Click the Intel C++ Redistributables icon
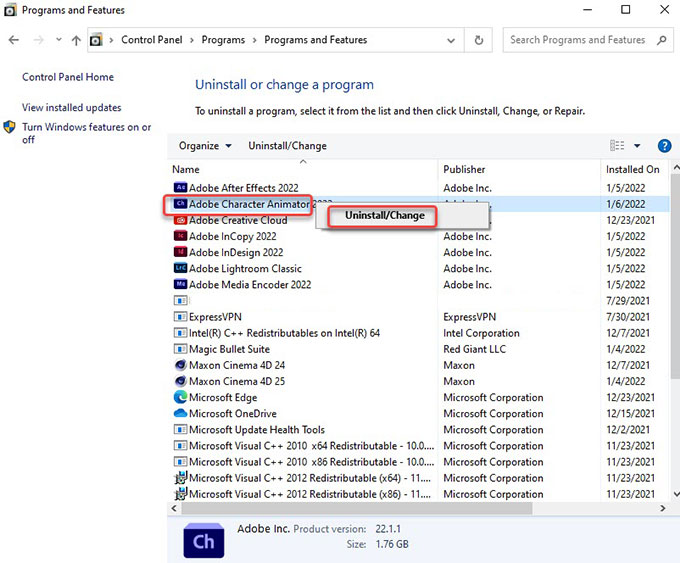680x563 pixels. [x=180, y=333]
